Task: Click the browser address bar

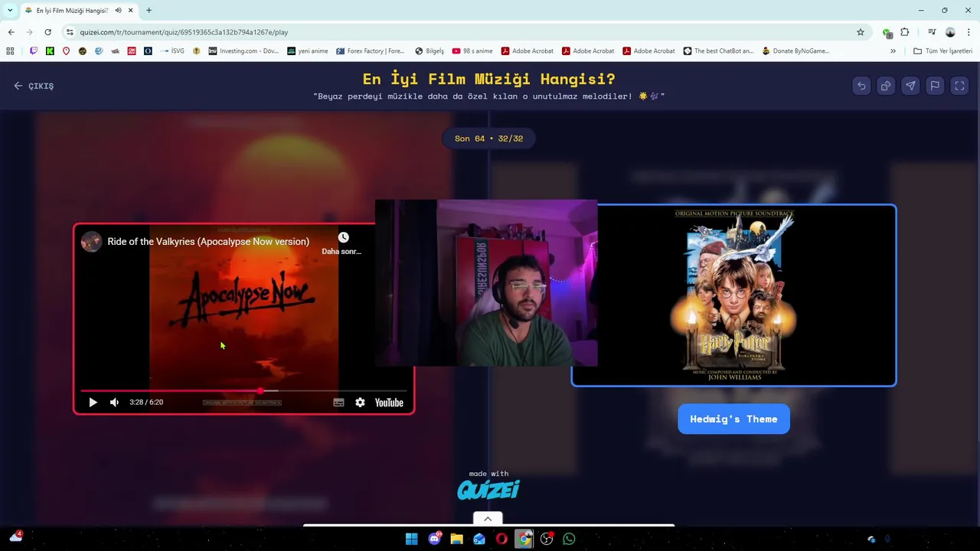Action: [459, 32]
